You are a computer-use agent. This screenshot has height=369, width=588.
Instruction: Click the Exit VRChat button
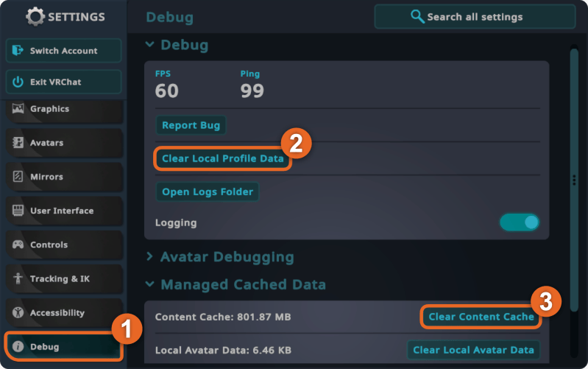64,82
